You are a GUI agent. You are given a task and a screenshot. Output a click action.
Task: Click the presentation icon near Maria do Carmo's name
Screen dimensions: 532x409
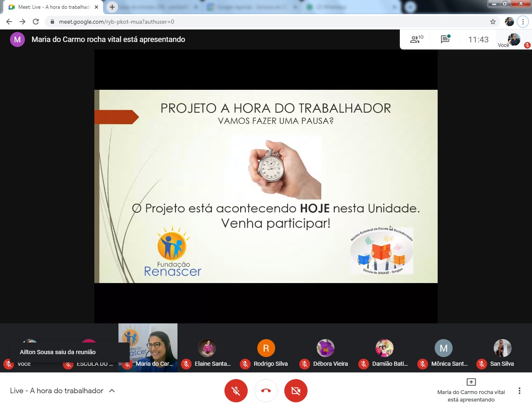[472, 382]
